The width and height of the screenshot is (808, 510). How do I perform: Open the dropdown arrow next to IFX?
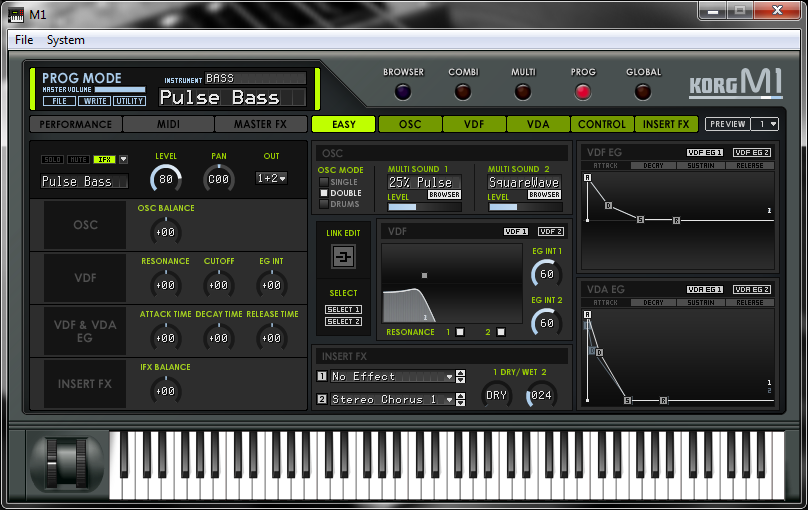124,160
